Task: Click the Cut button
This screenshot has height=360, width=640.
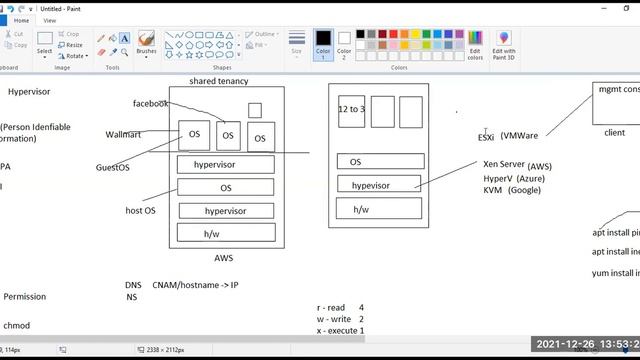Action: tap(14, 34)
